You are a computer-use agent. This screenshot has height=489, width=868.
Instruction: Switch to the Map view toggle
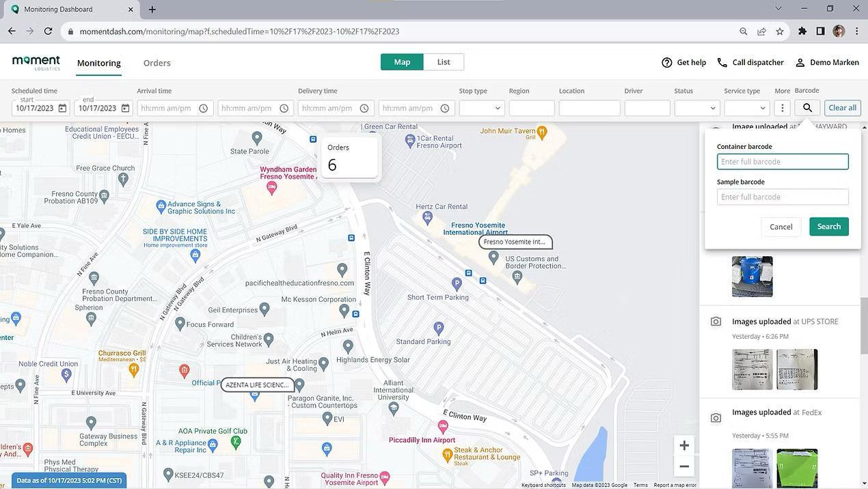(x=402, y=62)
